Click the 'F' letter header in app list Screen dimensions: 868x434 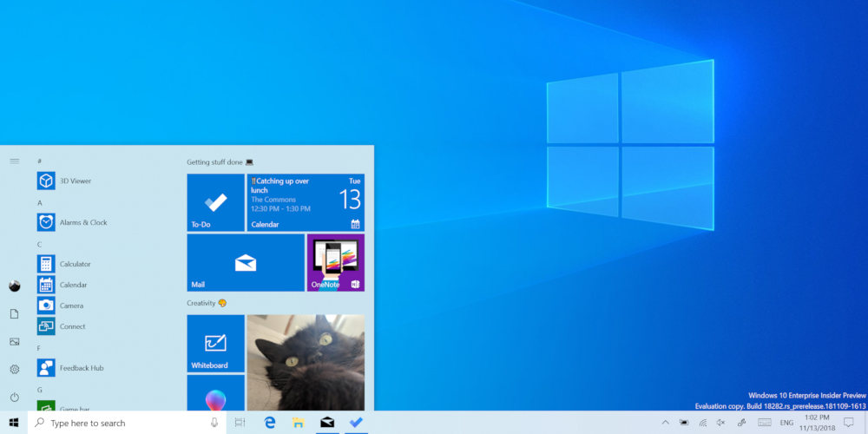[39, 348]
